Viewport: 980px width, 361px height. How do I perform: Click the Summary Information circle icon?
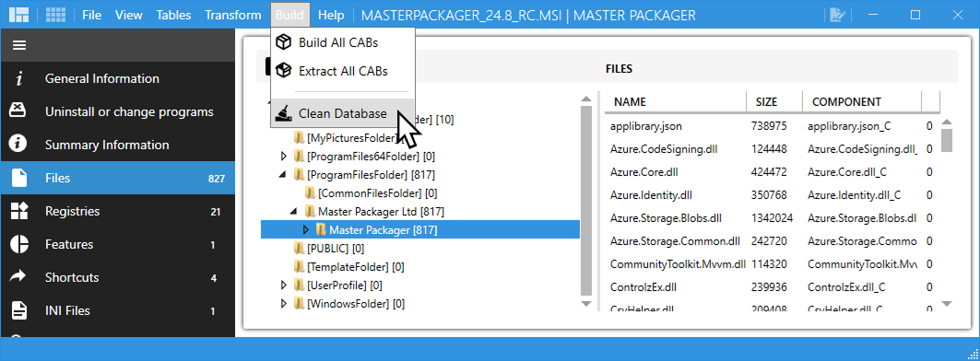coord(19,145)
